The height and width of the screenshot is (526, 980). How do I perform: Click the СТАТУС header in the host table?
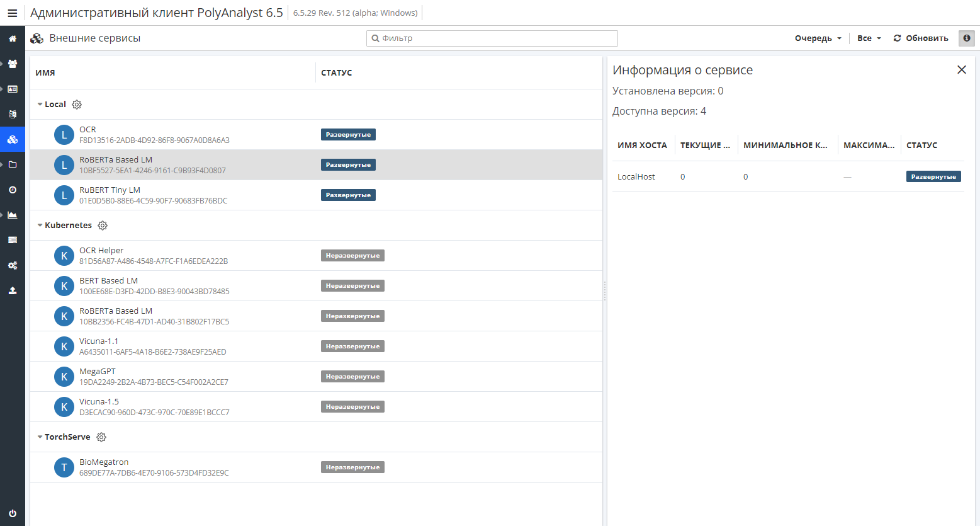pos(922,146)
